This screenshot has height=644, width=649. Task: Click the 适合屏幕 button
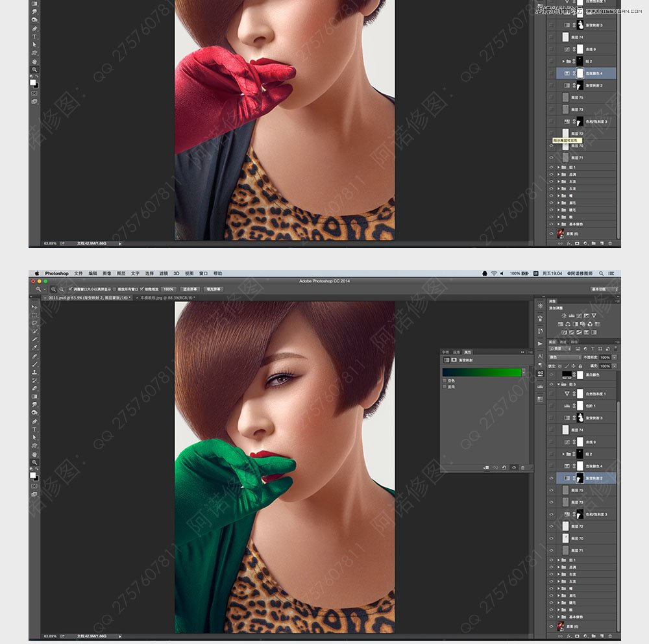(190, 289)
